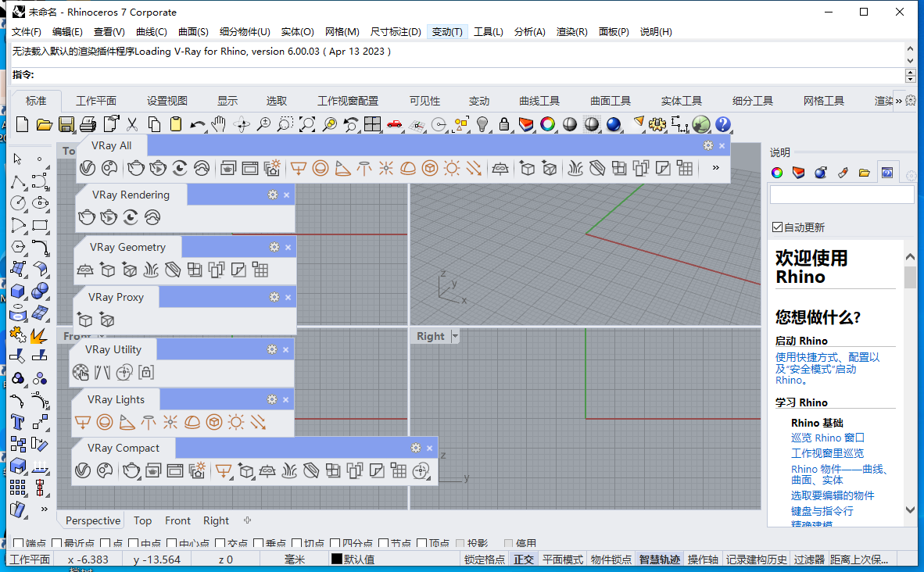Viewport: 924px width, 572px height.
Task: Click inside the 指令 command input field
Action: (x=235, y=75)
